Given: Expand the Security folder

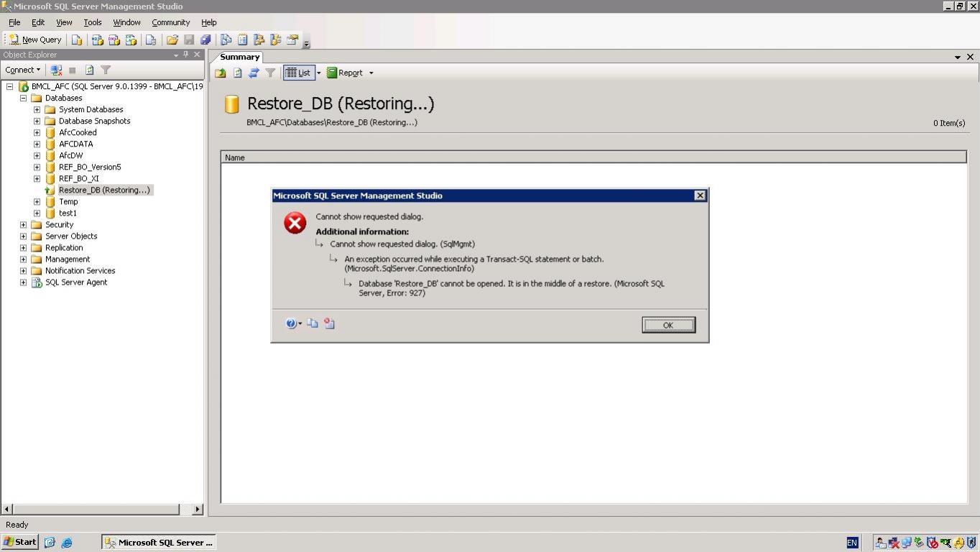Looking at the screenshot, I should click(23, 224).
